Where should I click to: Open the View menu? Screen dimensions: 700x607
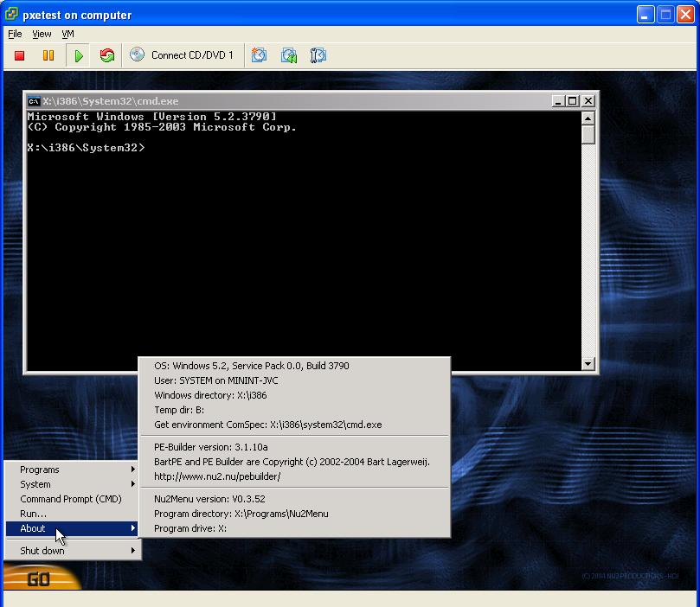[x=42, y=34]
